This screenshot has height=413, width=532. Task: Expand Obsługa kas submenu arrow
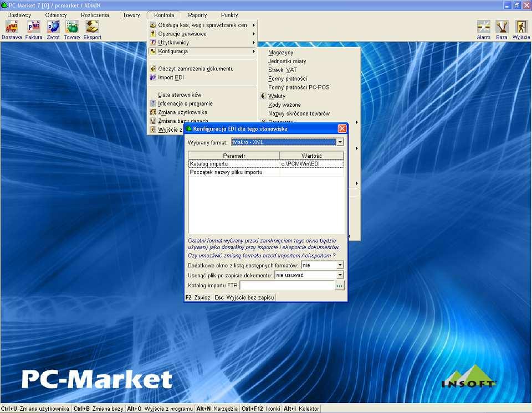(253, 25)
